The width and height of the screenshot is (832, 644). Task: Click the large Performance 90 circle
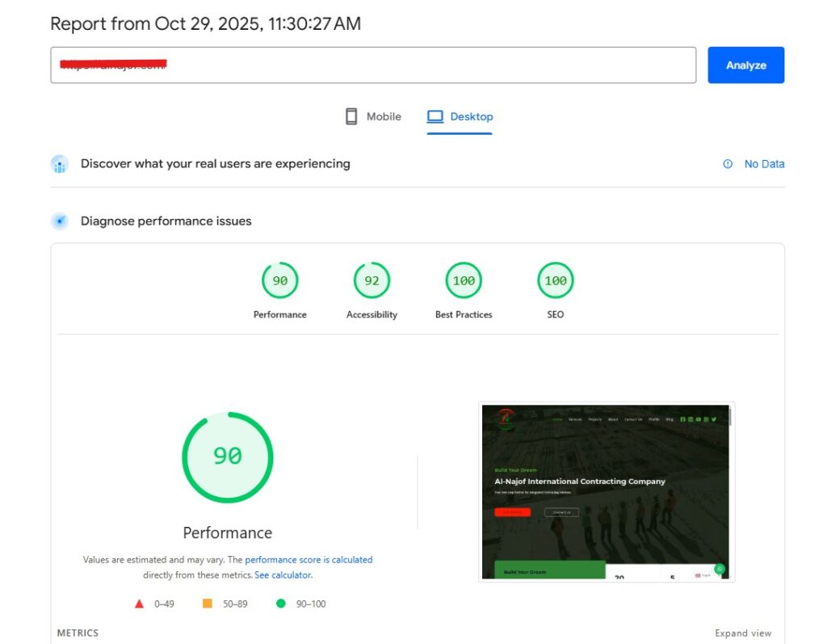coord(228,457)
